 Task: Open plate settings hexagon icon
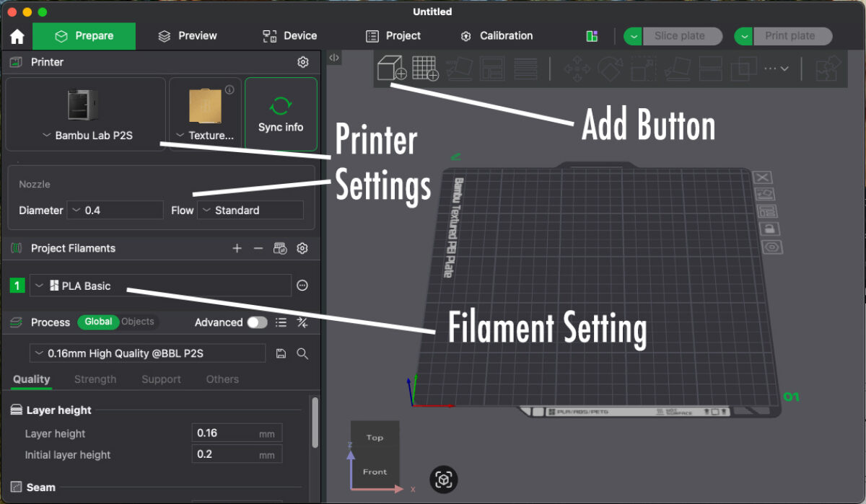click(772, 247)
